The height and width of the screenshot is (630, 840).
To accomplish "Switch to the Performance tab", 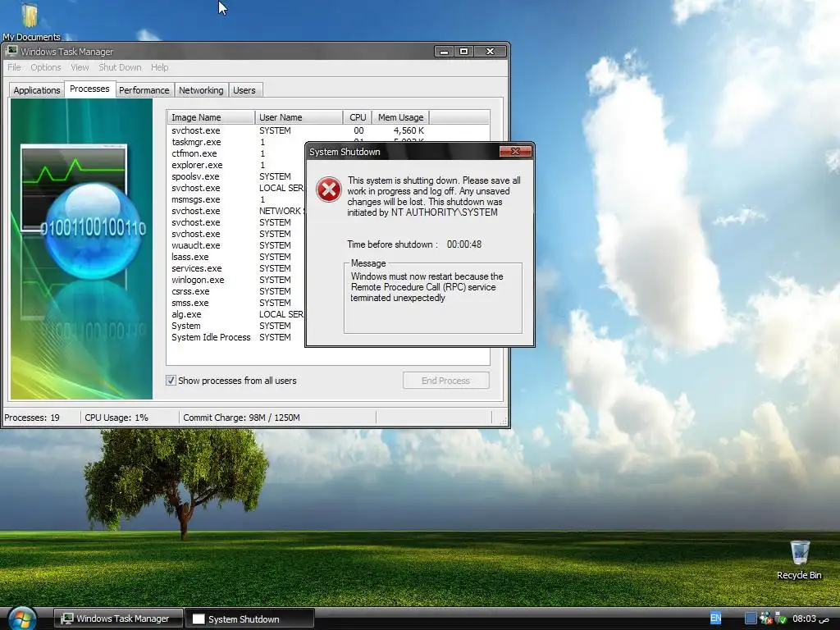I will 144,90.
